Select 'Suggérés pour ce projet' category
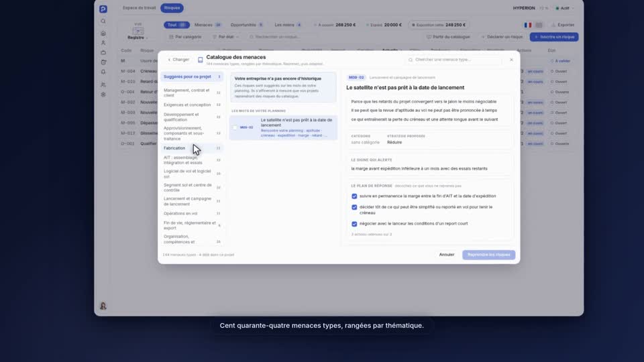 pos(192,76)
